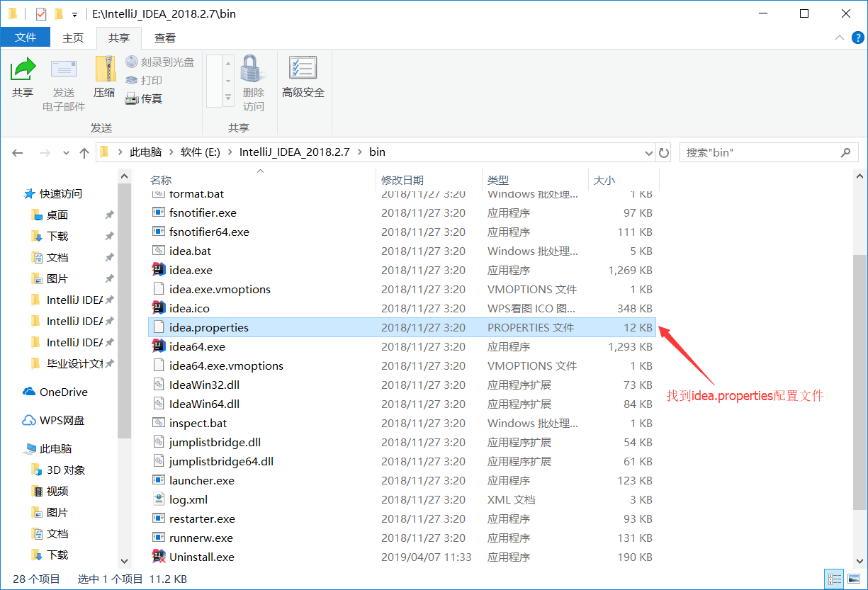Navigate back with the back arrow
This screenshot has width=868, height=590.
[x=17, y=152]
